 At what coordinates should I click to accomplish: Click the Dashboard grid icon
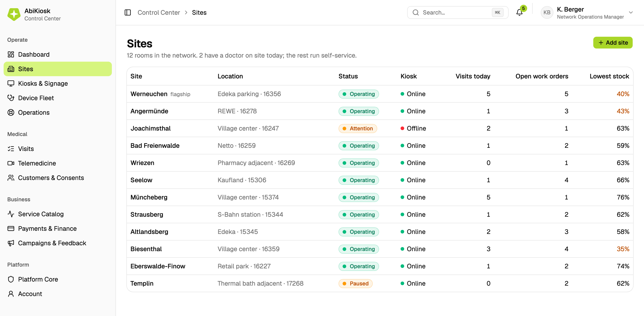coord(11,54)
